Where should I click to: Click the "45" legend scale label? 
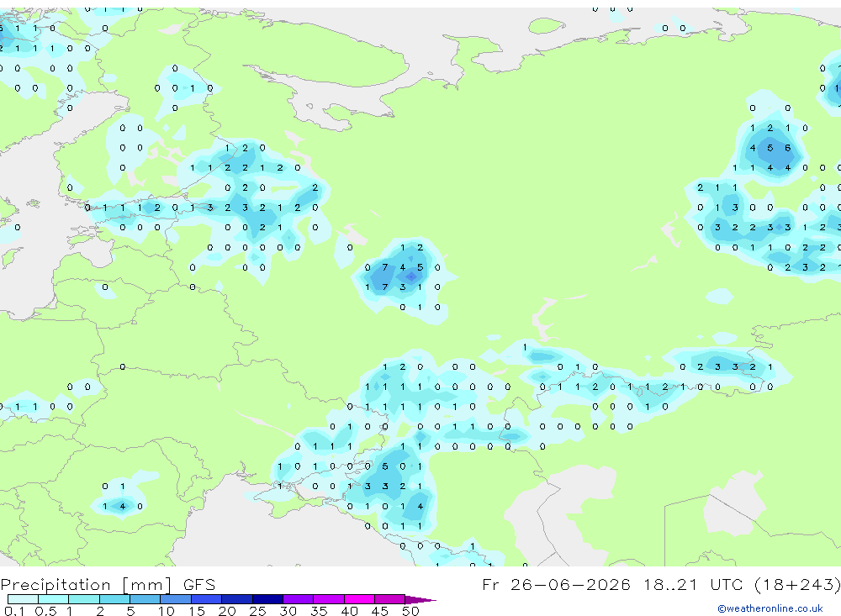pos(380,611)
